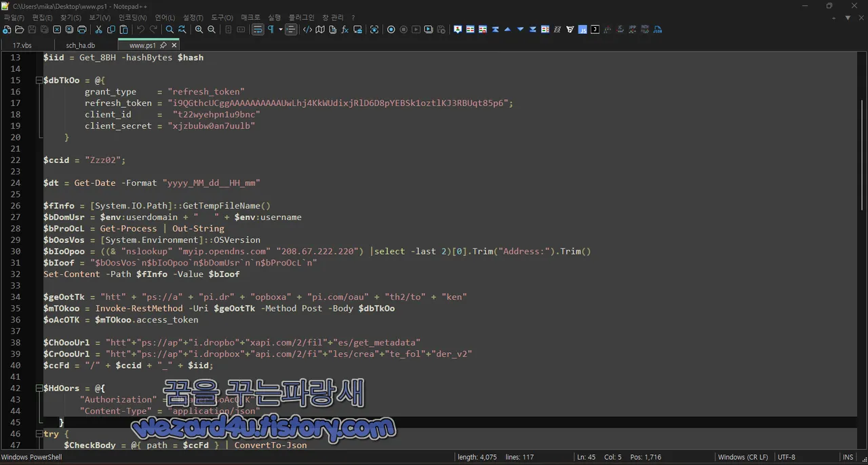The width and height of the screenshot is (868, 465).
Task: Click the "Zzz02" string on line 22
Action: (x=103, y=160)
